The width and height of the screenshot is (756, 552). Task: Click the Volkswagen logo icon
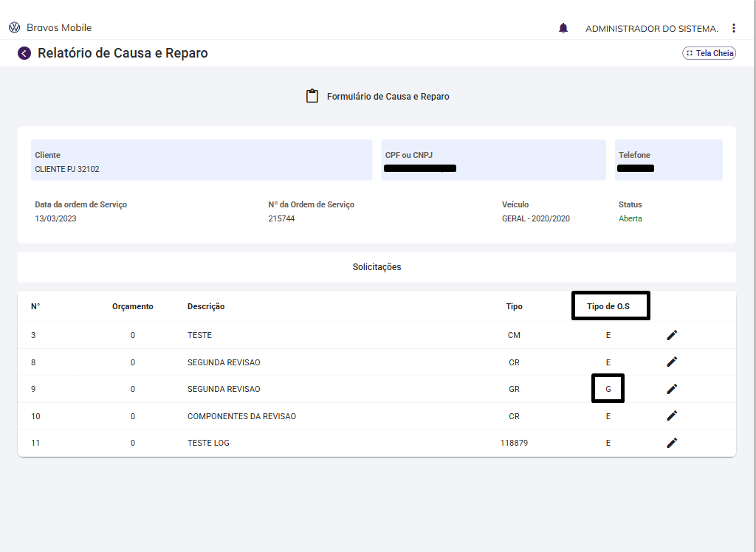15,28
